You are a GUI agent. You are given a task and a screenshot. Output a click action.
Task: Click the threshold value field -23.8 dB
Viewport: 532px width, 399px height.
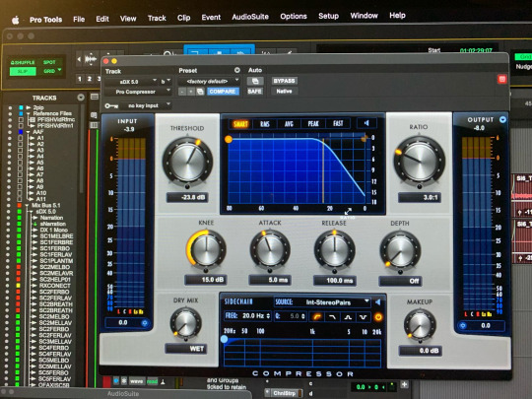pyautogui.click(x=187, y=197)
